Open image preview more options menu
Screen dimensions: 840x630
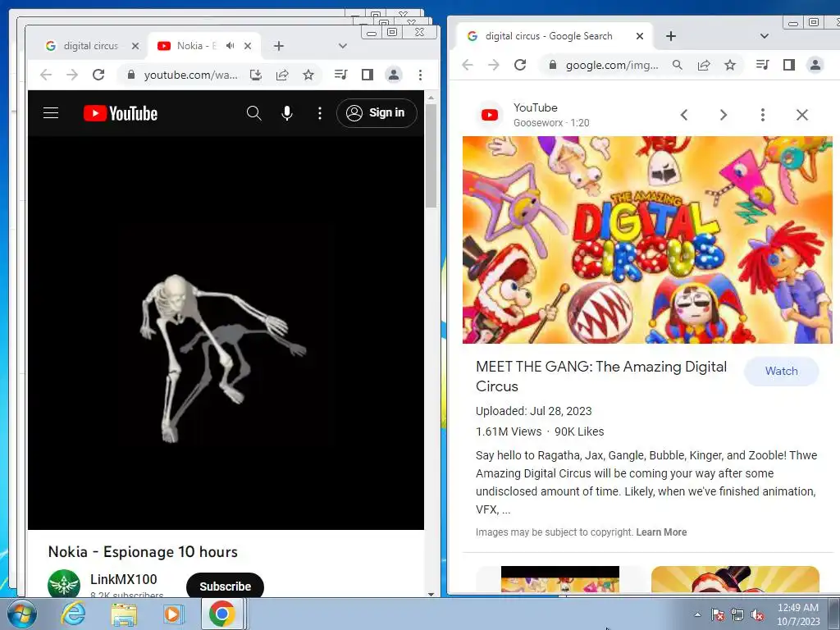click(763, 115)
